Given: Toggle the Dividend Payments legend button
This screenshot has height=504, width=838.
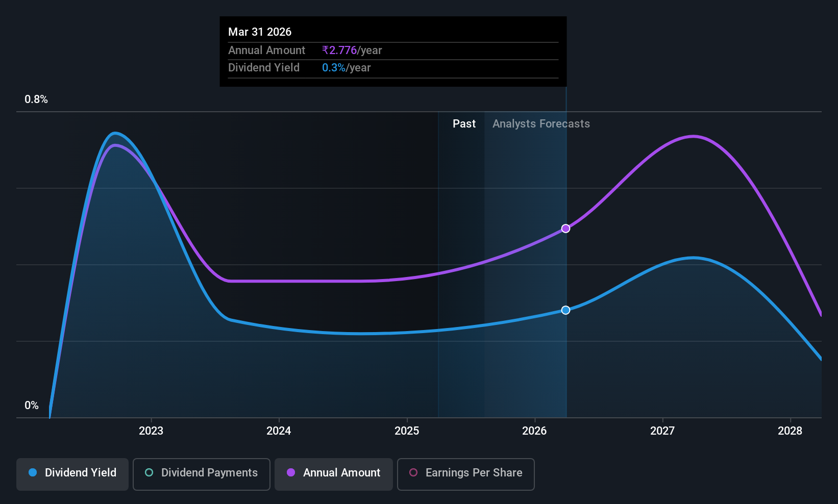Looking at the screenshot, I should [x=202, y=474].
